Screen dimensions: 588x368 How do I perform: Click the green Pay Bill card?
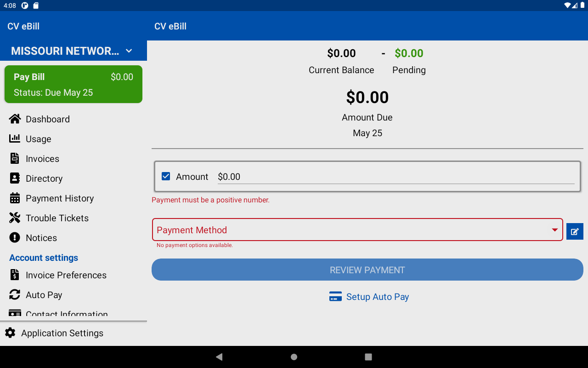coord(73,84)
